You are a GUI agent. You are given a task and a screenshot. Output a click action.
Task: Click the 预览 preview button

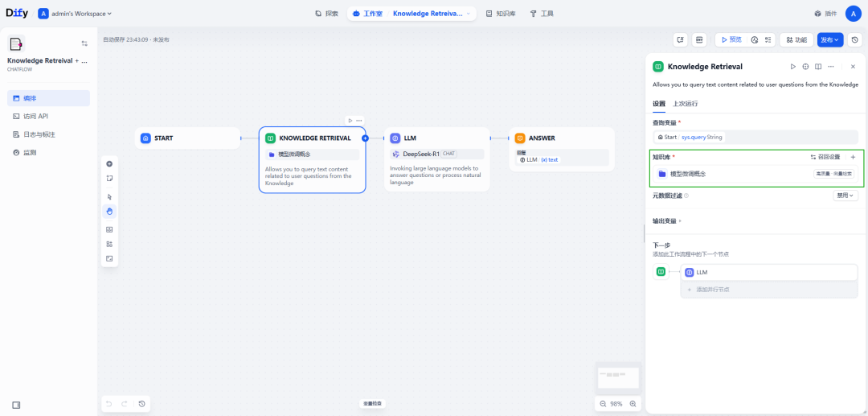tap(730, 39)
